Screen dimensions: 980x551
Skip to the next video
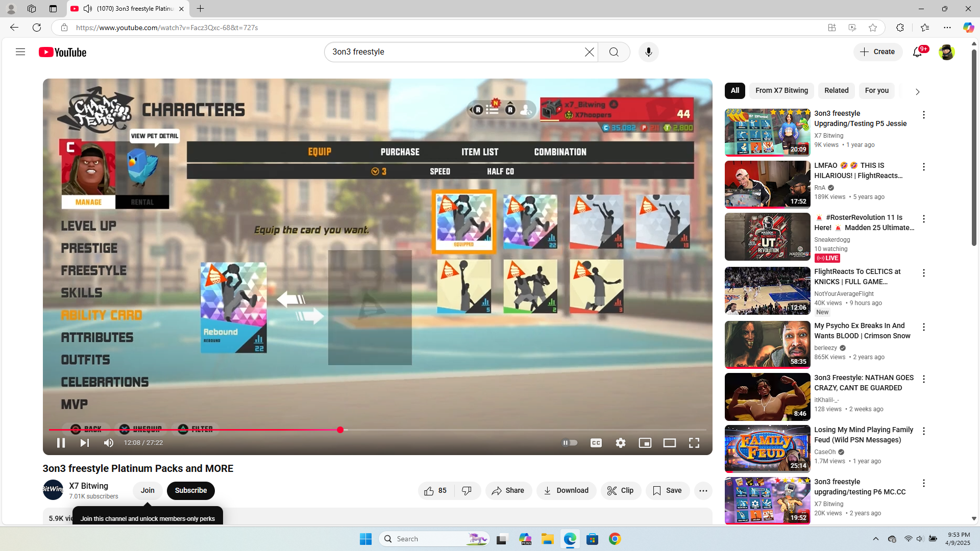tap(85, 443)
